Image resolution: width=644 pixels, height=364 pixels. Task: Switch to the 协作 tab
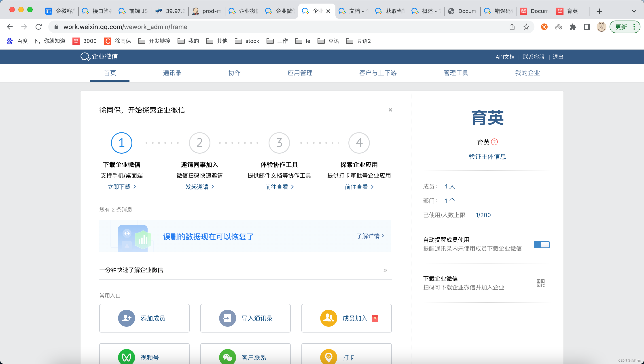(x=235, y=73)
